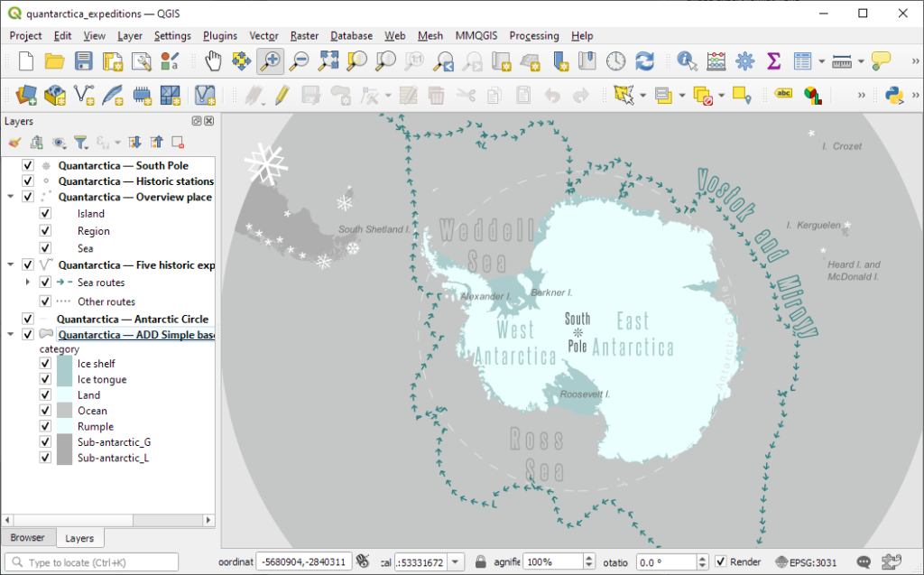Activate the Zoom In tool

coord(271,60)
